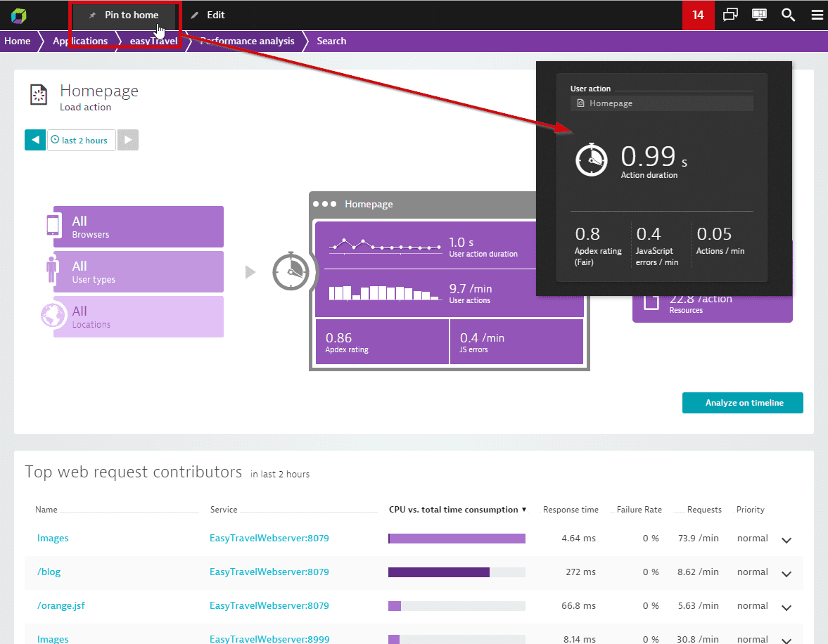Sort table by Failure Rate column
Image resolution: width=828 pixels, height=644 pixels.
(639, 510)
